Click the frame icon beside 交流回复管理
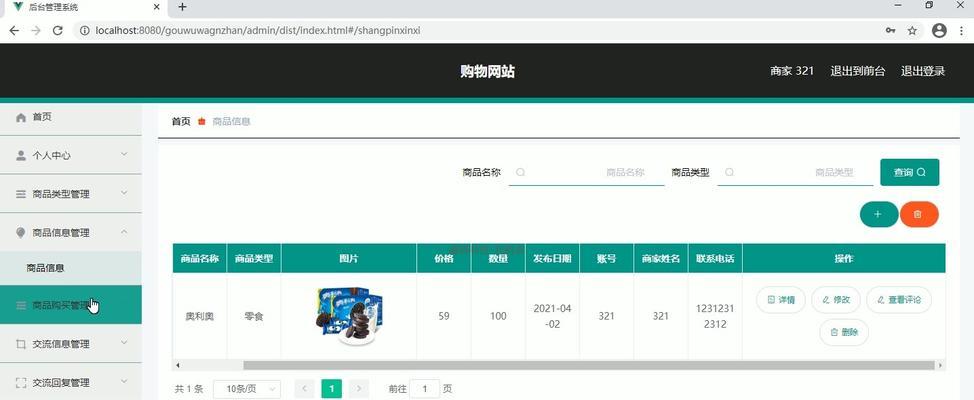The image size is (974, 400). click(x=20, y=383)
